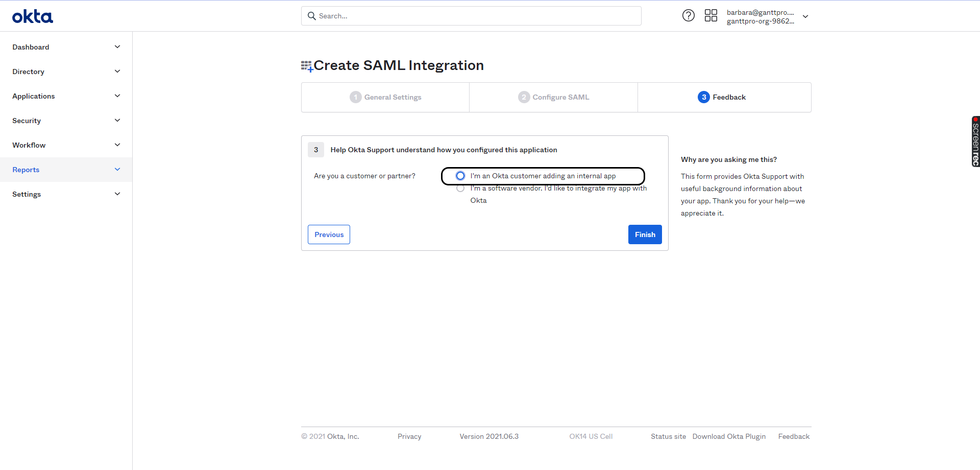This screenshot has width=980, height=470.
Task: Click the step 3 section number badge
Action: point(316,150)
